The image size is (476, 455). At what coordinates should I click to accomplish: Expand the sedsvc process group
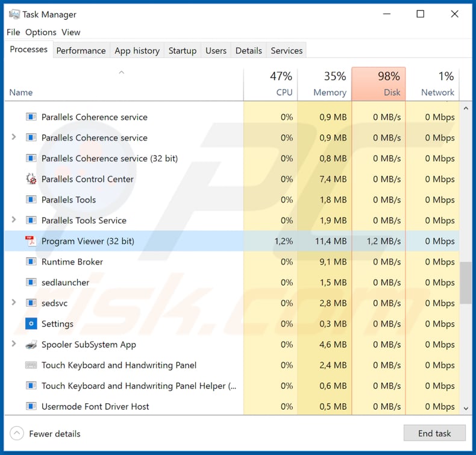pyautogui.click(x=14, y=303)
